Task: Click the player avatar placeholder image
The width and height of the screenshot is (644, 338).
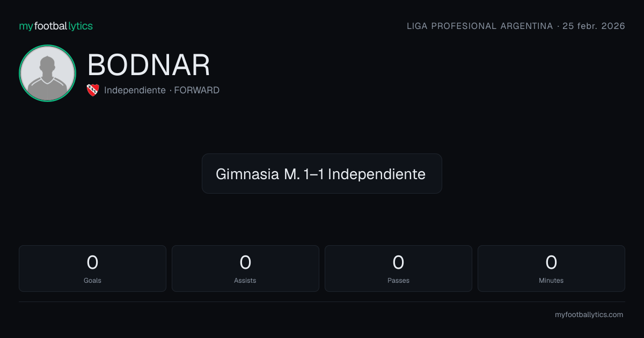Action: pos(47,73)
